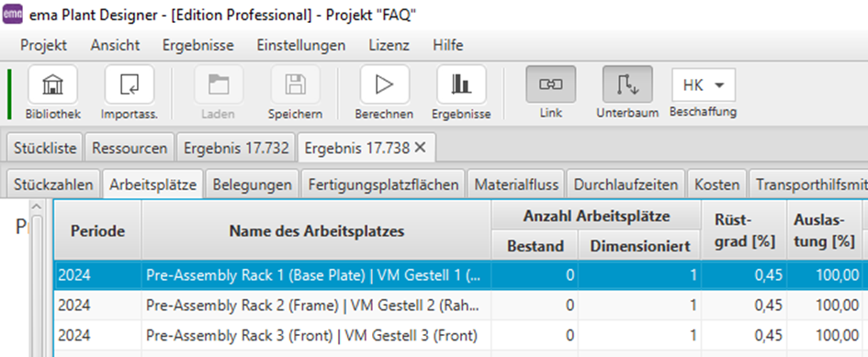Click the Laden folder icon
The height and width of the screenshot is (357, 868).
point(219,84)
